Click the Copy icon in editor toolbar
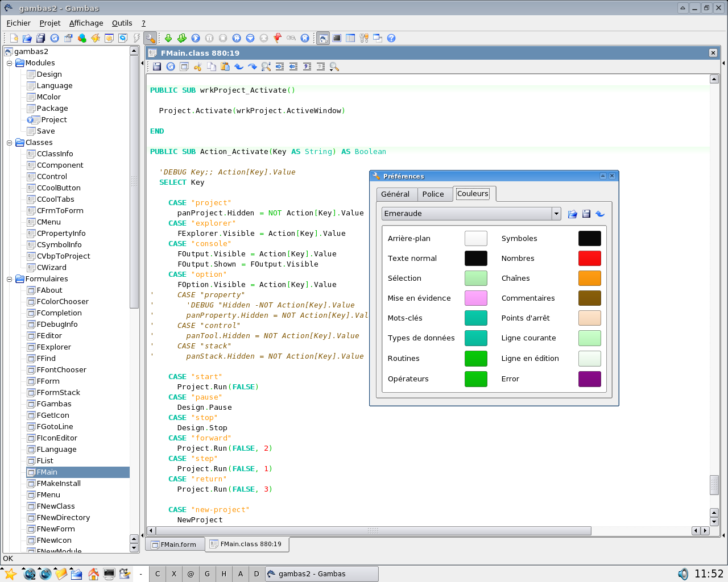Image resolution: width=728 pixels, height=582 pixels. pyautogui.click(x=212, y=66)
